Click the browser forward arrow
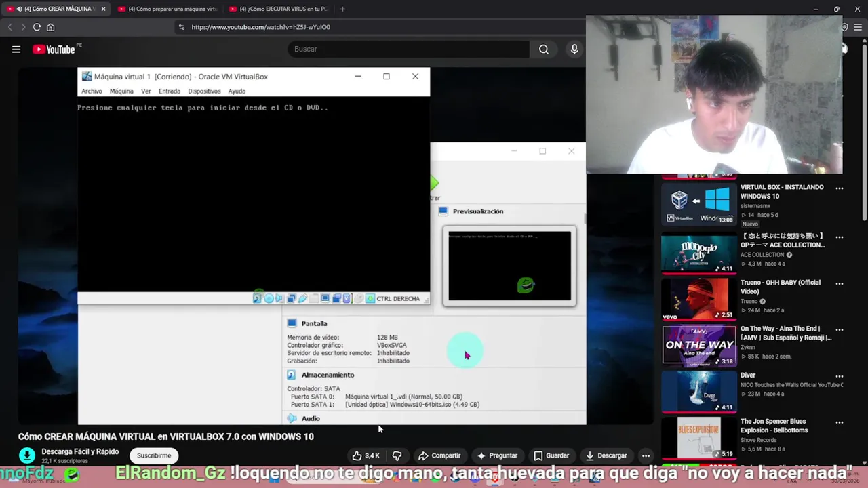The width and height of the screenshot is (868, 488). 23,27
